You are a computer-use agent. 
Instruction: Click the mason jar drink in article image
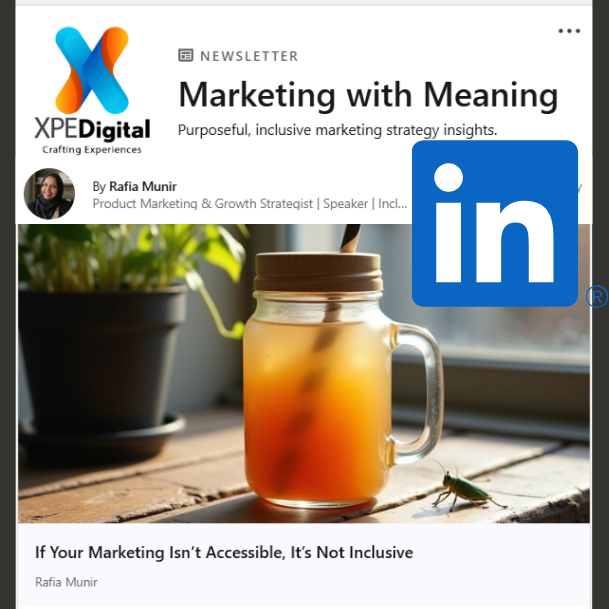(343, 380)
